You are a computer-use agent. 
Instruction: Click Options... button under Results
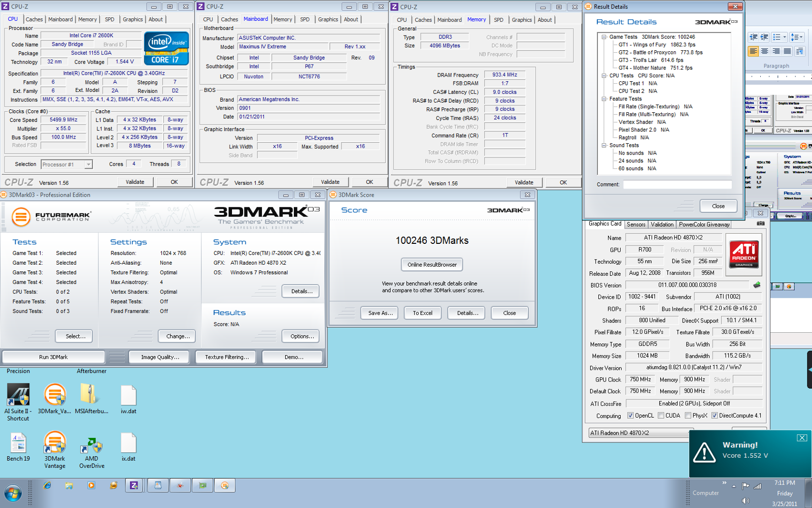300,336
